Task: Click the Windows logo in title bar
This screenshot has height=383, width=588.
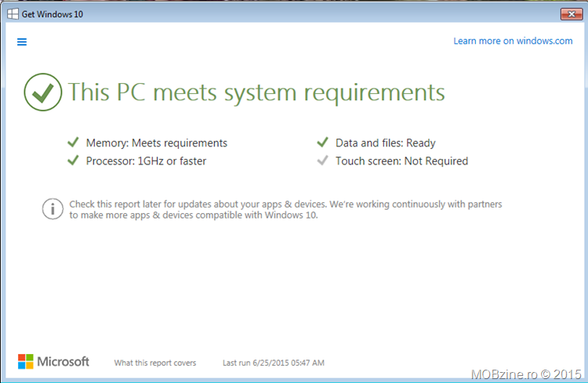Action: click(x=13, y=14)
